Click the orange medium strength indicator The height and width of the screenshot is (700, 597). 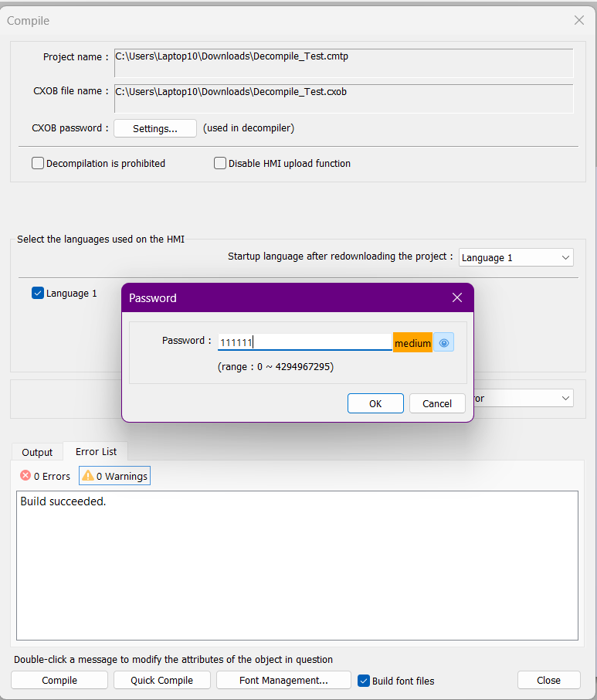click(x=412, y=343)
